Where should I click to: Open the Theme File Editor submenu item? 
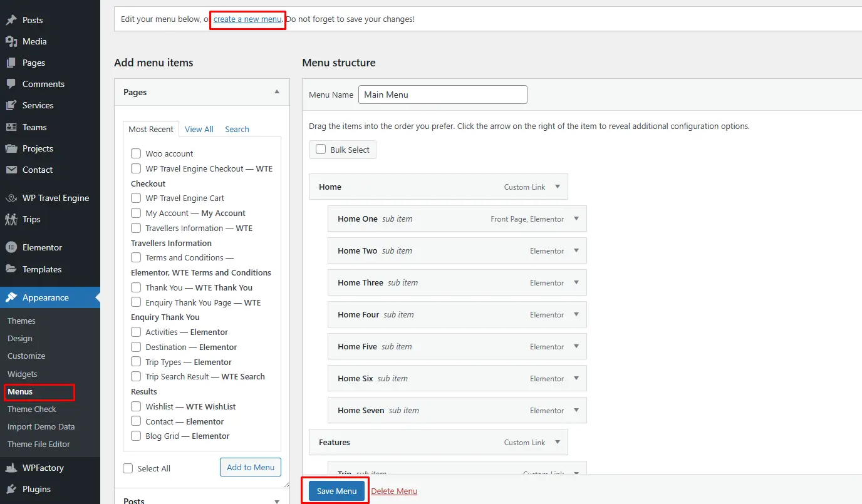[x=39, y=444]
